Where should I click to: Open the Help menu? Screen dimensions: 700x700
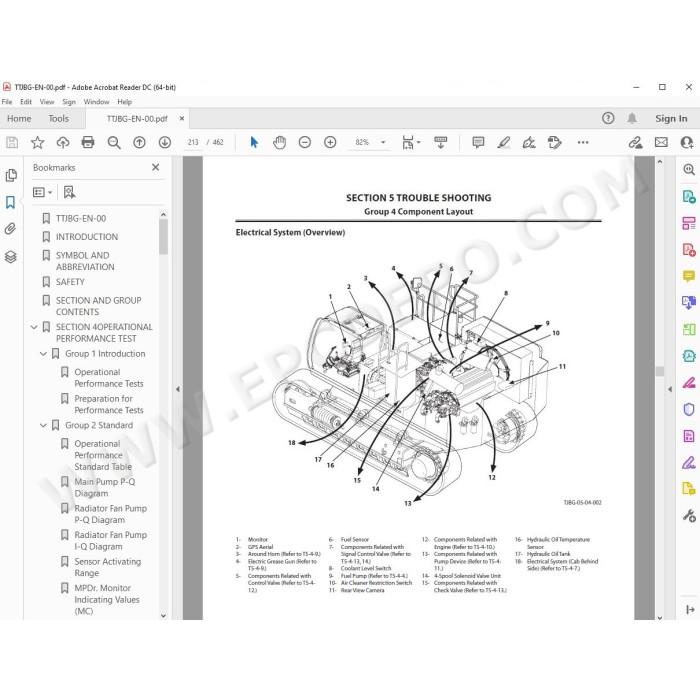click(125, 102)
